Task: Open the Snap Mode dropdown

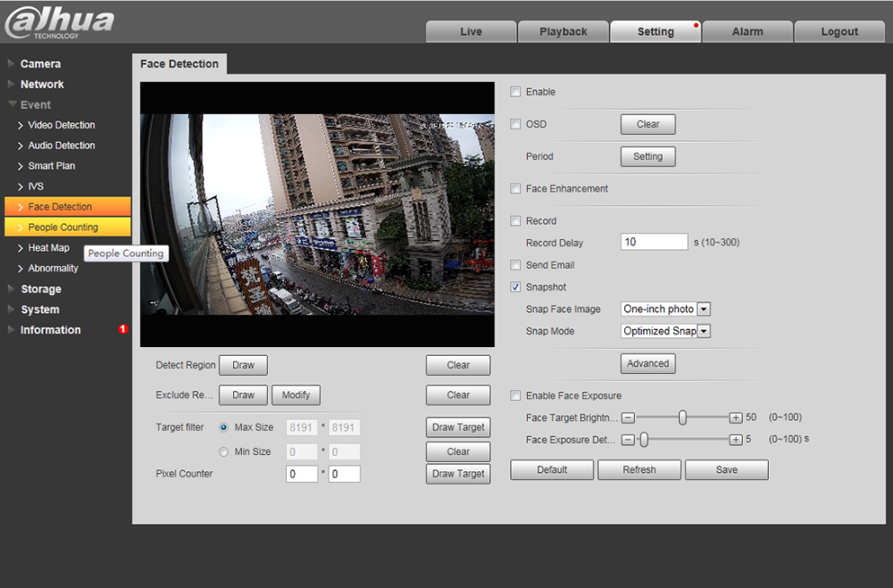Action: coord(703,331)
